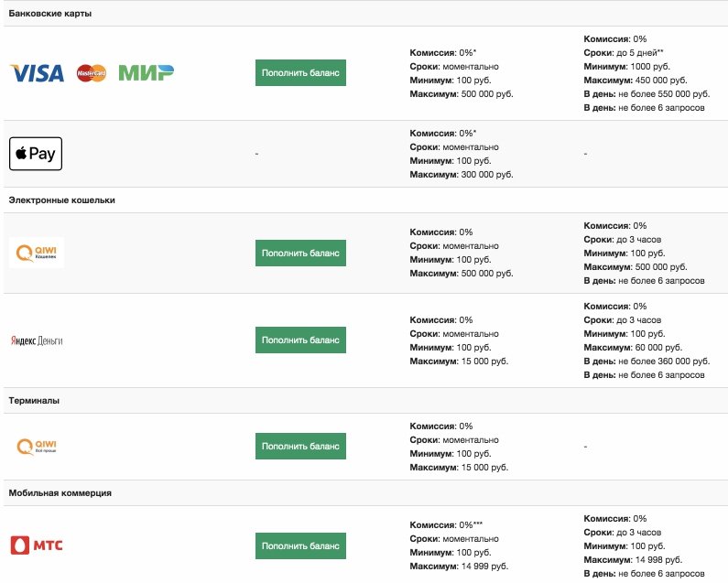Image resolution: width=728 pixels, height=583 pixels.
Task: Click 'Комиссия: 0%***' in МТС row
Action: click(446, 525)
